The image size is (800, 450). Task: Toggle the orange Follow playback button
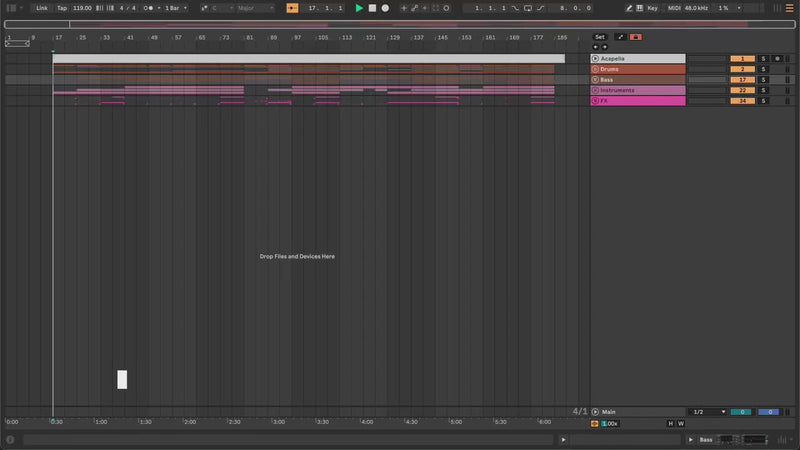click(x=292, y=8)
